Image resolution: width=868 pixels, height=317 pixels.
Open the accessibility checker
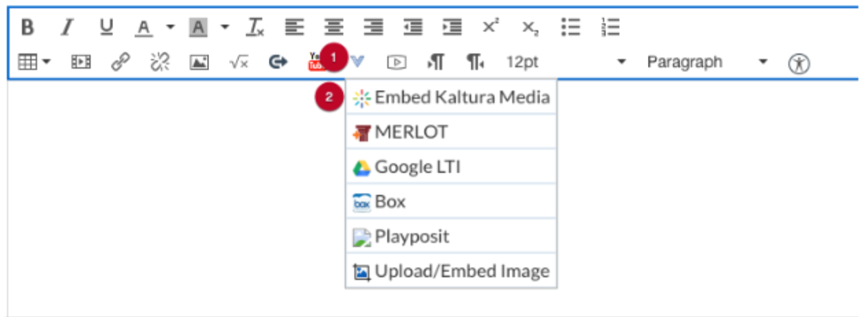click(x=799, y=63)
